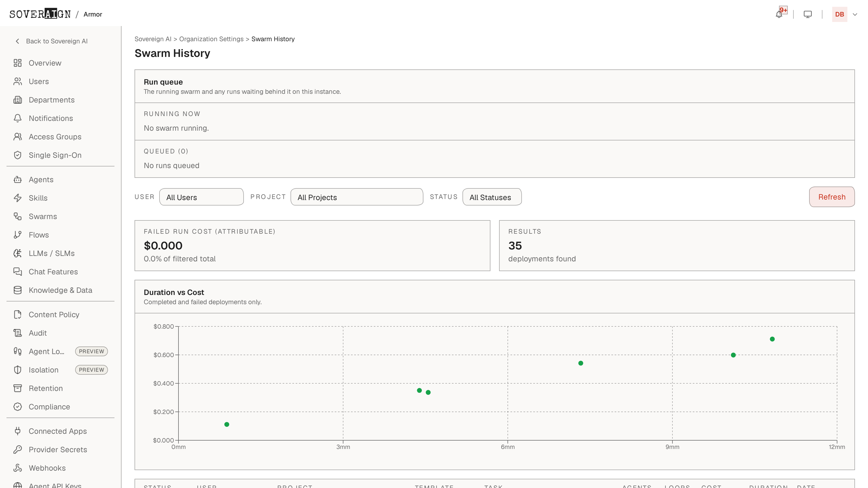Click the Sovereign logo
The image size is (868, 488).
tap(40, 14)
